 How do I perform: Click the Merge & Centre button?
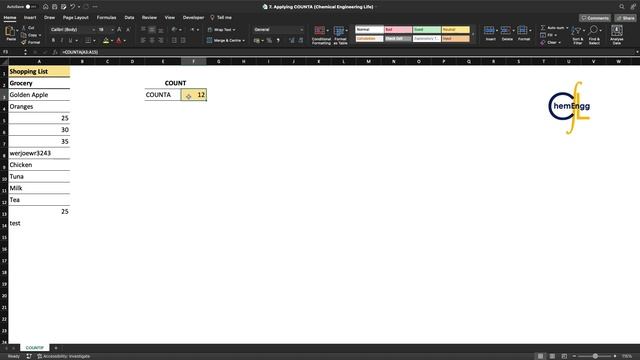pos(225,40)
